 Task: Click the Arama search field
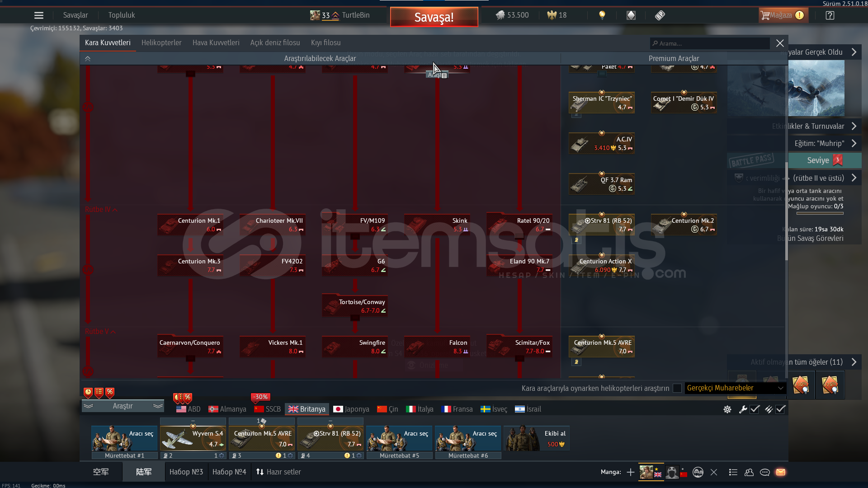pos(710,43)
